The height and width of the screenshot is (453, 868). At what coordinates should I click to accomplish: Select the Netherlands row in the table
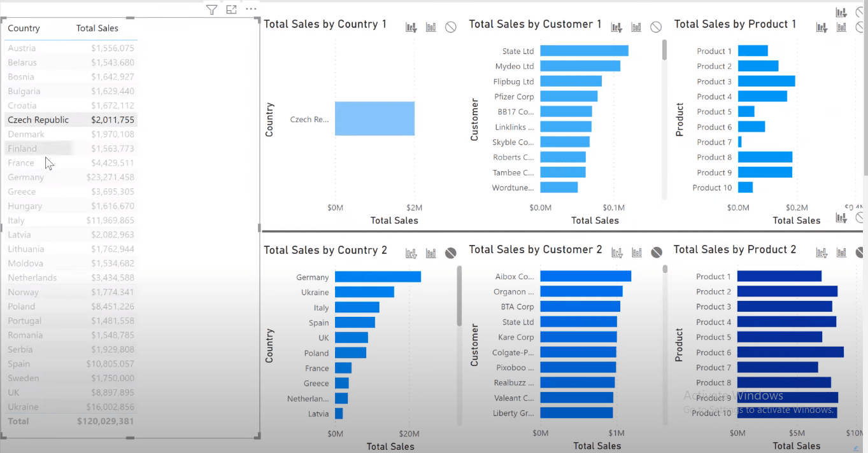(x=71, y=277)
